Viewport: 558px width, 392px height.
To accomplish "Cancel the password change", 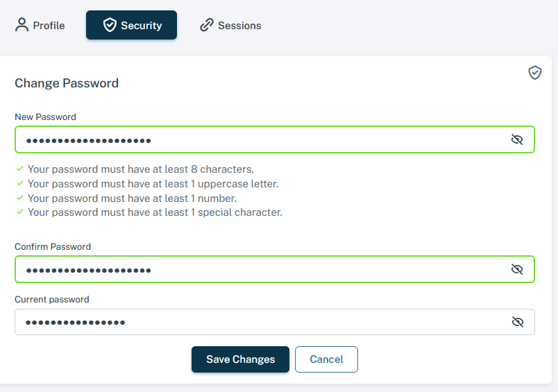I will [x=326, y=359].
